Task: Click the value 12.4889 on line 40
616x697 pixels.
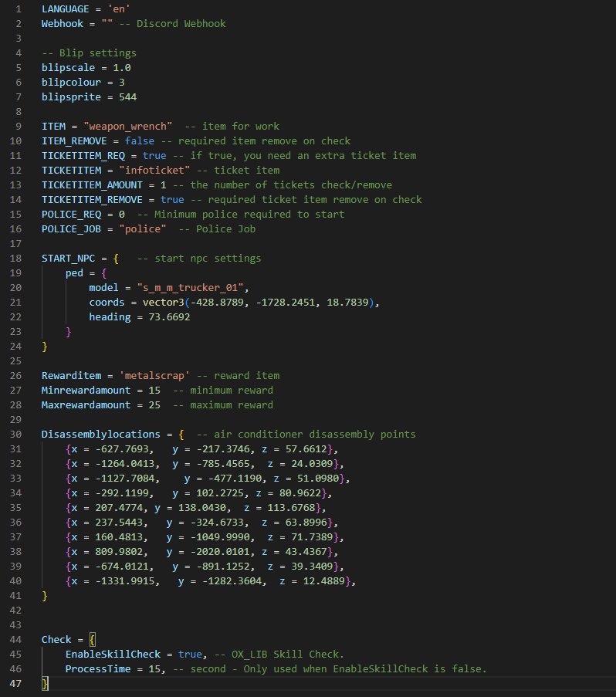Action: (324, 581)
